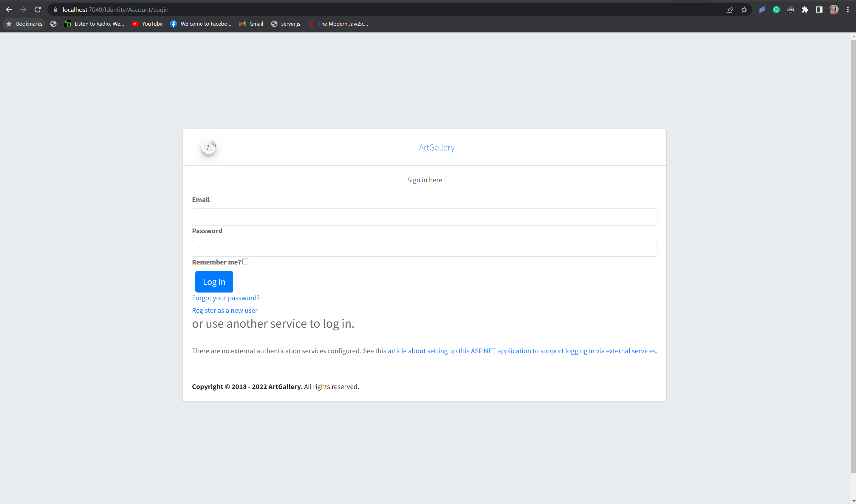This screenshot has height=504, width=856.
Task: Follow the Forgot your password link
Action: tap(226, 298)
